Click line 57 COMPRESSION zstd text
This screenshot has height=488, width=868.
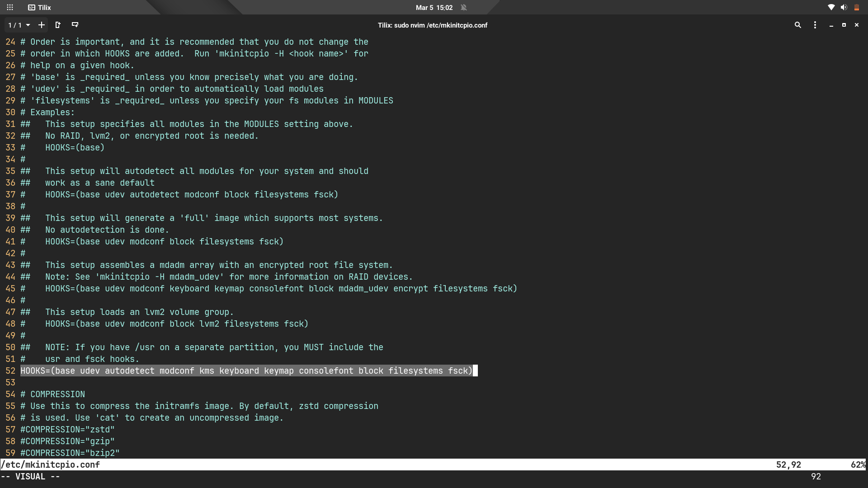(68, 430)
